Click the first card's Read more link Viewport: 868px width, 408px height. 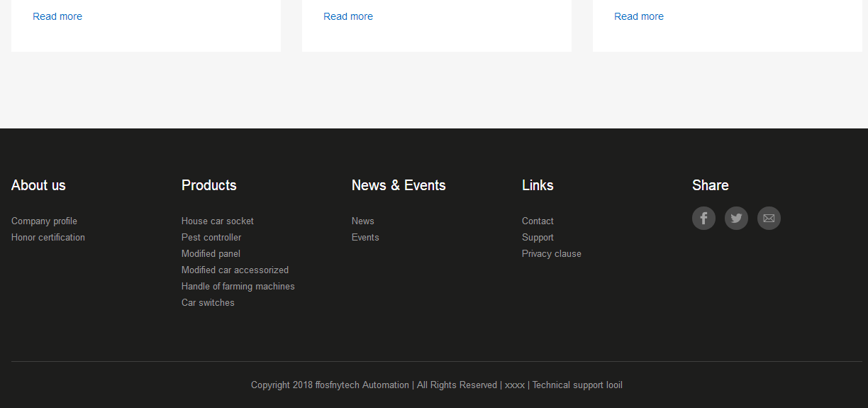point(57,16)
